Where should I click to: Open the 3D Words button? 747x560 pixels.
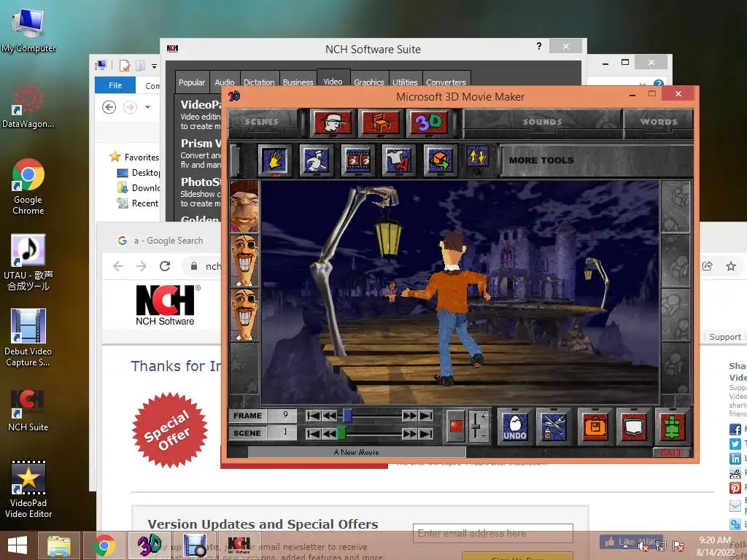[x=427, y=122]
